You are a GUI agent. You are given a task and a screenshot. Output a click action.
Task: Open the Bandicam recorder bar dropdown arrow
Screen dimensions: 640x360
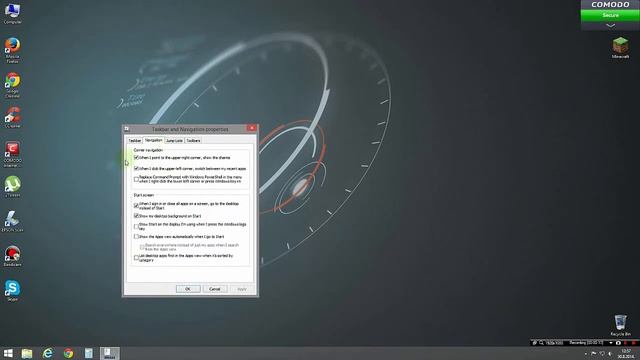click(x=611, y=343)
